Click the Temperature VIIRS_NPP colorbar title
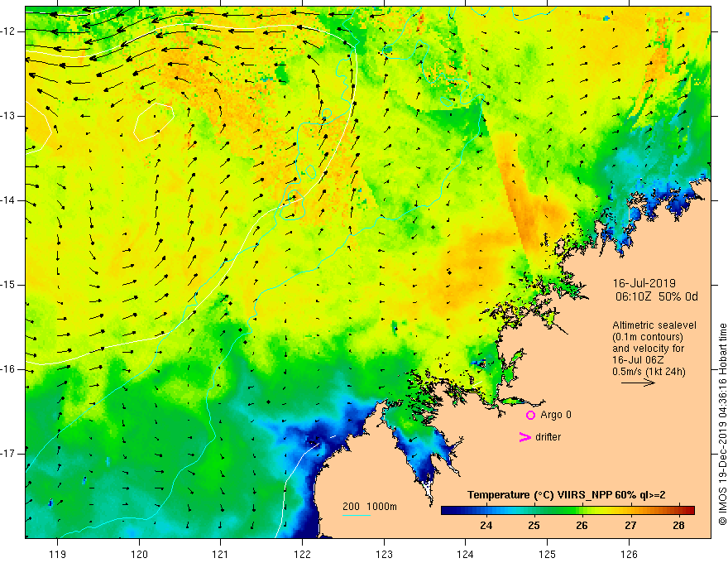Viewport: 728px width, 563px height. 566,495
